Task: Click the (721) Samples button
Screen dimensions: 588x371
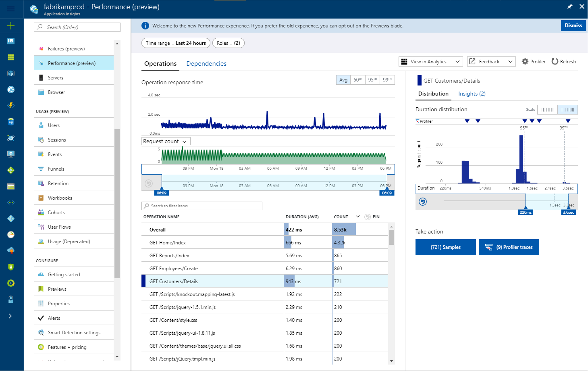Action: (445, 247)
